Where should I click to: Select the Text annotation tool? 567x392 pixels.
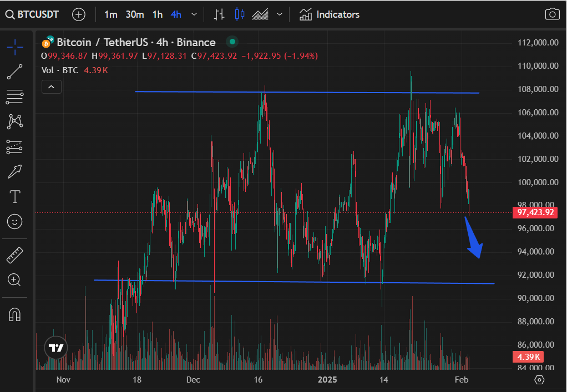pyautogui.click(x=15, y=196)
